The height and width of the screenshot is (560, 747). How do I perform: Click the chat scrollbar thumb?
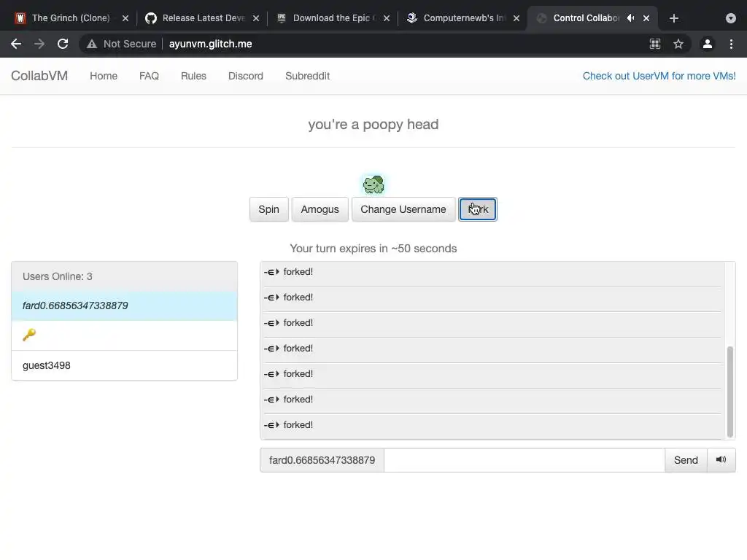(x=729, y=390)
